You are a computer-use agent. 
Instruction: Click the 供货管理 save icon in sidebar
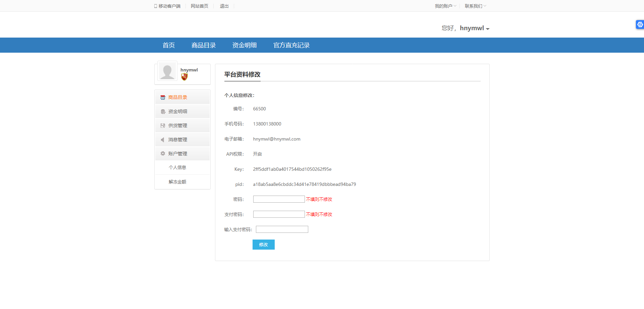(163, 126)
